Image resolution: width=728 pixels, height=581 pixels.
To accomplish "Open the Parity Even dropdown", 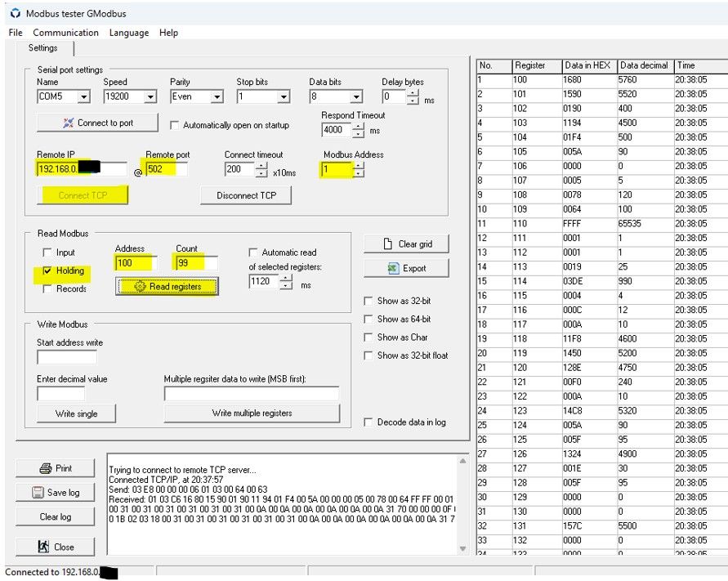I will 217,97.
